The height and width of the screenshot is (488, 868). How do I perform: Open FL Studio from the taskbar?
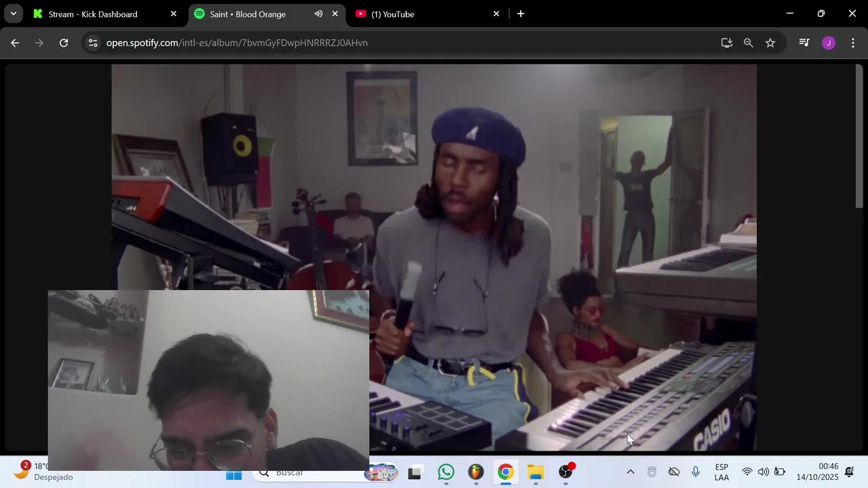coord(476,472)
